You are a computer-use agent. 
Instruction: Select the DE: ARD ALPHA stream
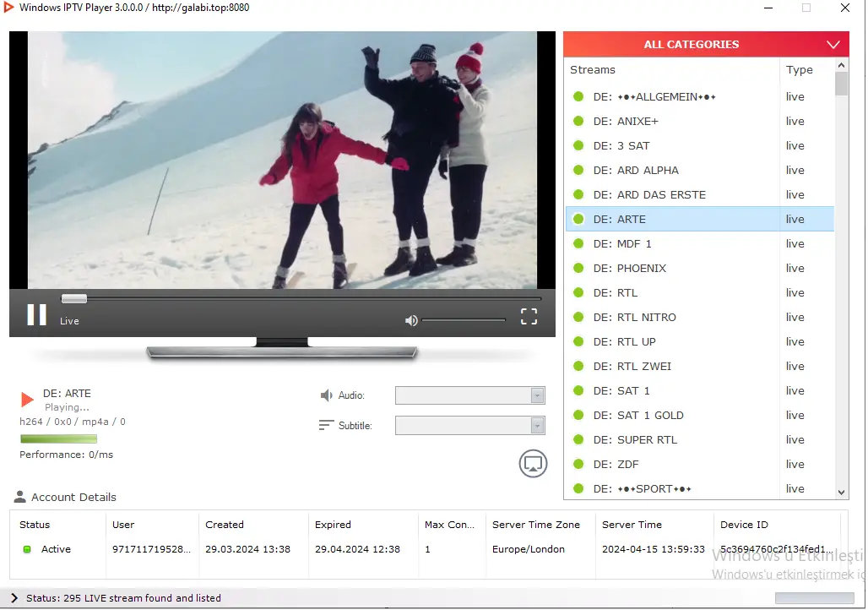[x=700, y=170]
